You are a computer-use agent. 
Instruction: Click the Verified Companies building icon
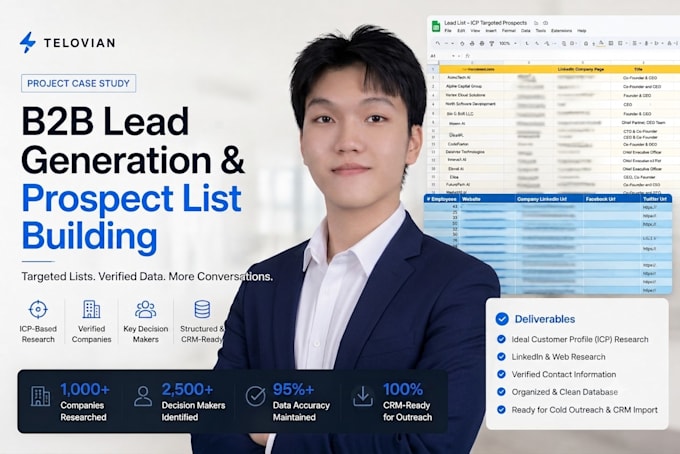[92, 309]
